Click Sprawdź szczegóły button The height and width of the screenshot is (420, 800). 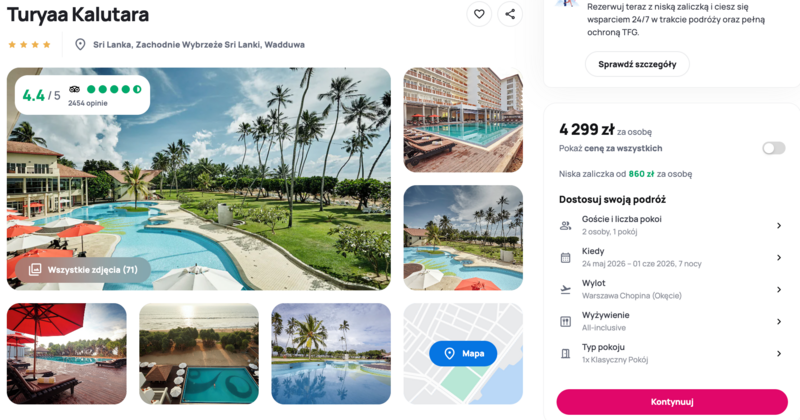pyautogui.click(x=637, y=64)
